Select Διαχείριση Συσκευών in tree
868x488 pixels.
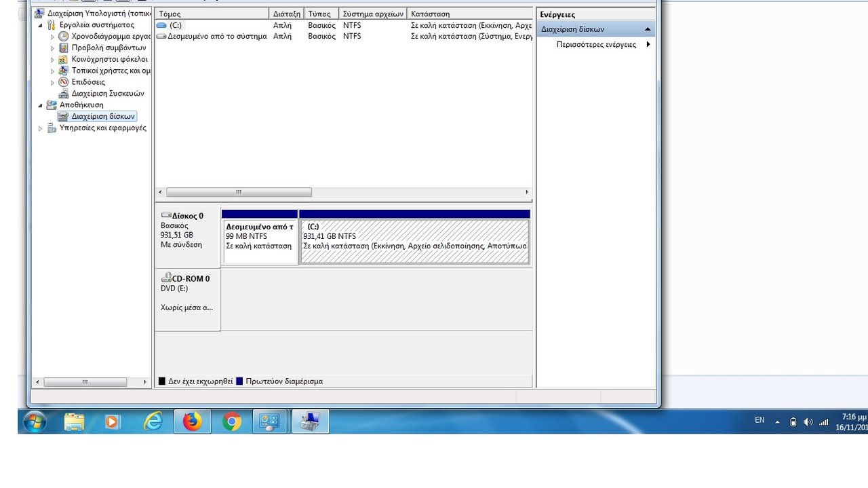pyautogui.click(x=107, y=94)
